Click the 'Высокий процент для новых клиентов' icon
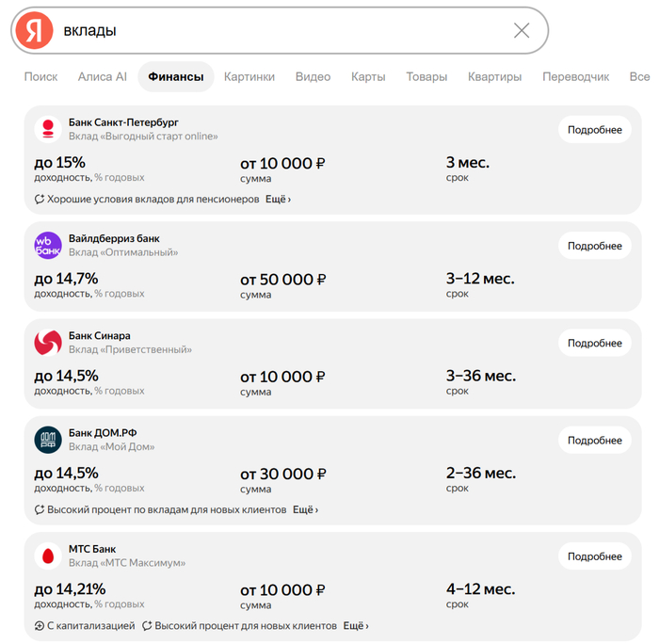The width and height of the screenshot is (659, 644). coord(147,625)
